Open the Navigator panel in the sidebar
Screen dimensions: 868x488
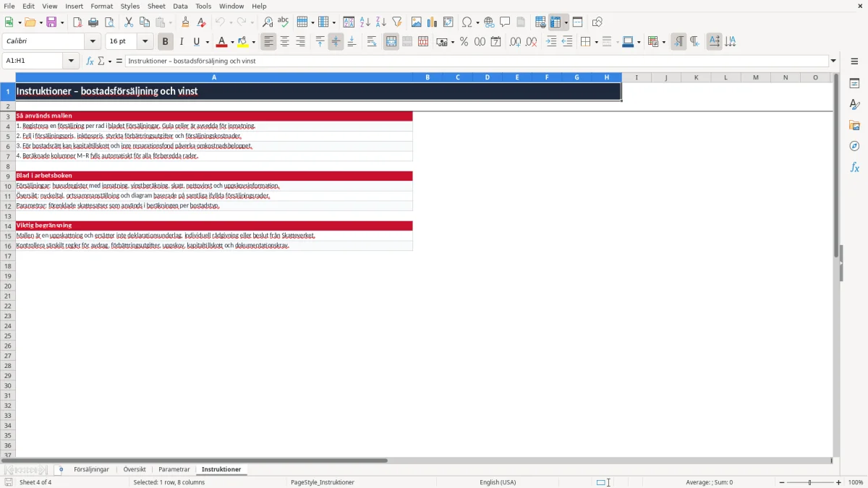(854, 146)
